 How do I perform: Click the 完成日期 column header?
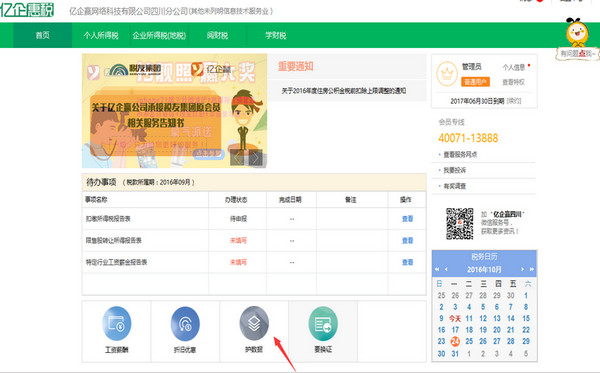[290, 200]
